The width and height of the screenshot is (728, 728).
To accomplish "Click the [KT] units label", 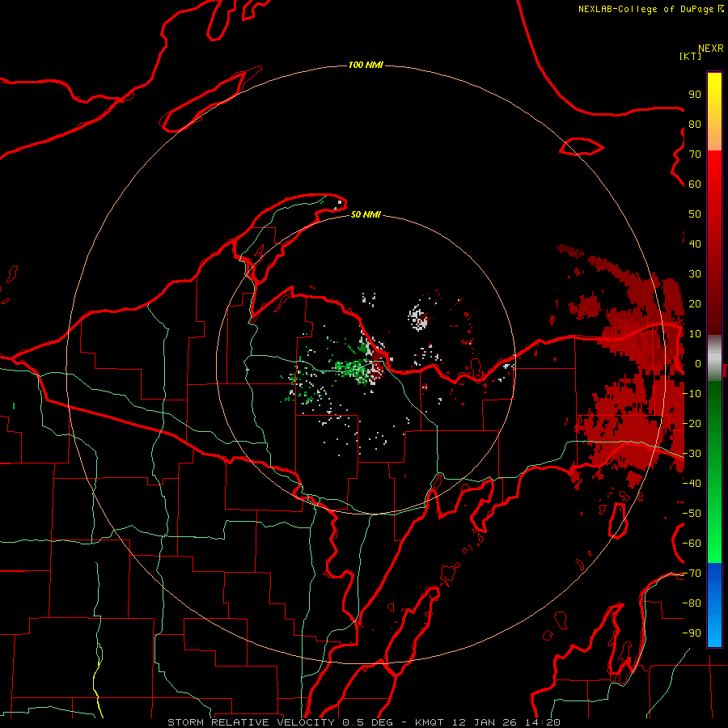I will point(691,56).
